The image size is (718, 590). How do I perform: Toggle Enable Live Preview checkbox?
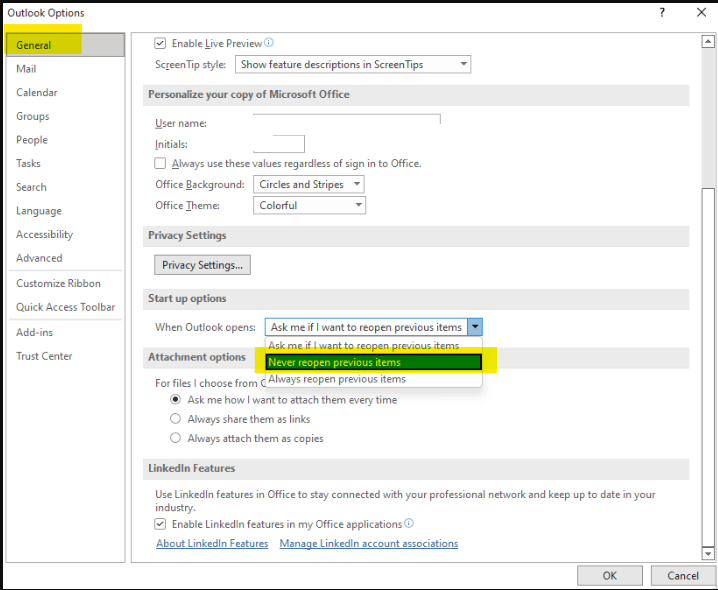point(160,44)
